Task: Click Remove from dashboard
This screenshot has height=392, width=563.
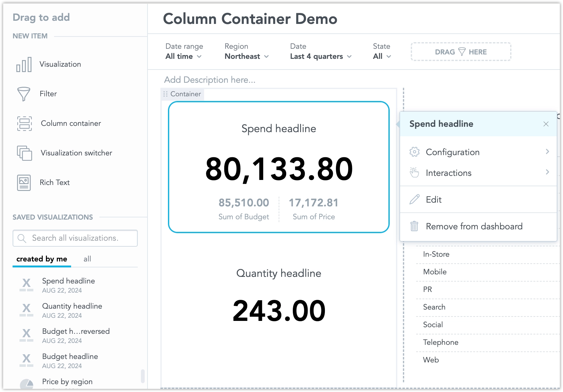Action: (474, 226)
